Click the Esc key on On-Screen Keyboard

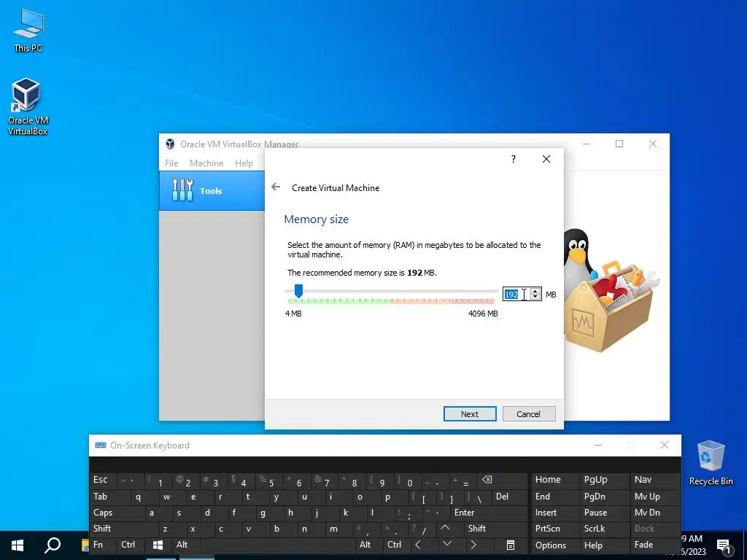(x=103, y=480)
